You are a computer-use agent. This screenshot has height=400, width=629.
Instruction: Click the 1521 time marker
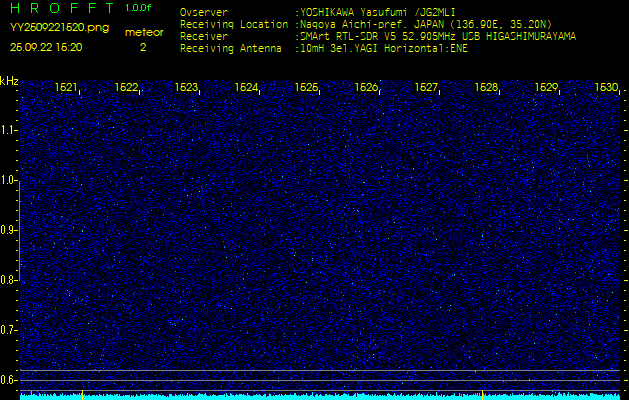[x=67, y=88]
